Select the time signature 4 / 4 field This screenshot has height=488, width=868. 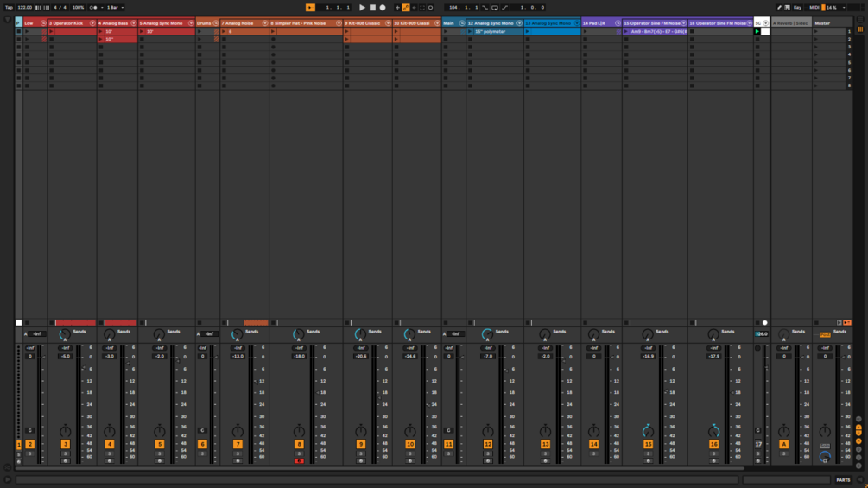60,8
